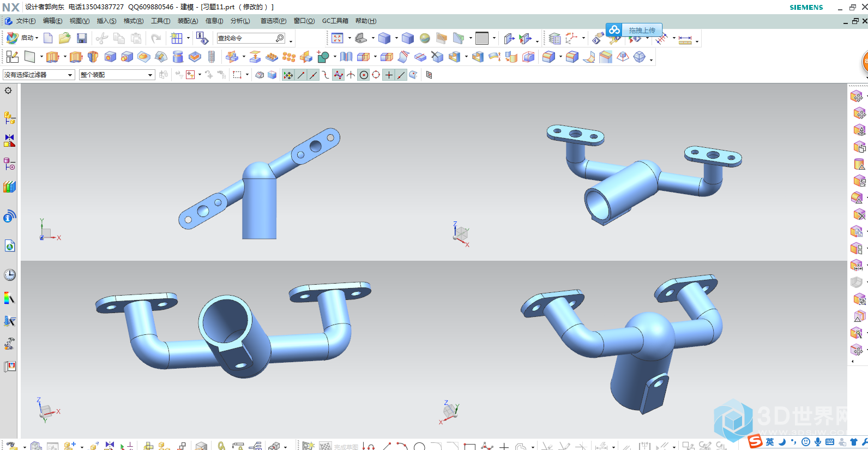Open the 插入(S) menu
Image resolution: width=868 pixels, height=450 pixels.
point(106,21)
